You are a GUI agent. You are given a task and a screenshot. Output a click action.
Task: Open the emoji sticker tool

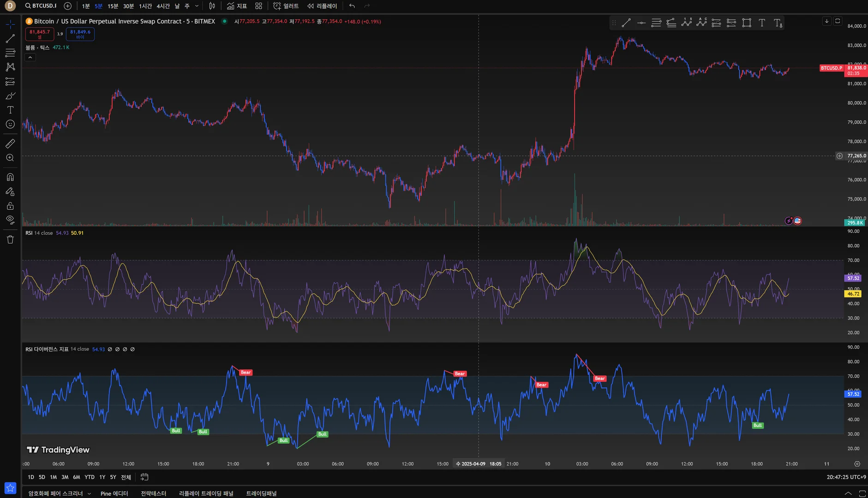pos(10,125)
